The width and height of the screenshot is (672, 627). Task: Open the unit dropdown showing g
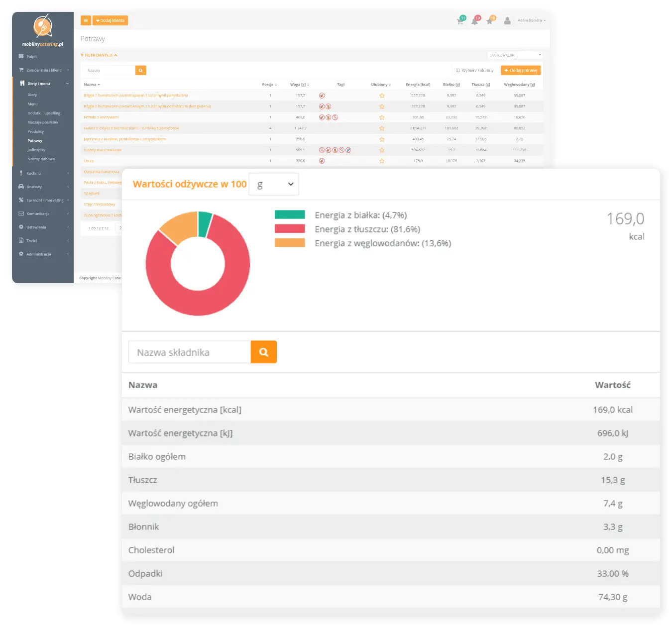[274, 184]
